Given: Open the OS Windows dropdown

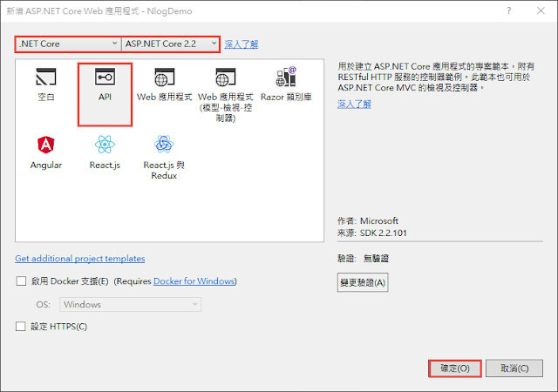Looking at the screenshot, I should tap(130, 305).
